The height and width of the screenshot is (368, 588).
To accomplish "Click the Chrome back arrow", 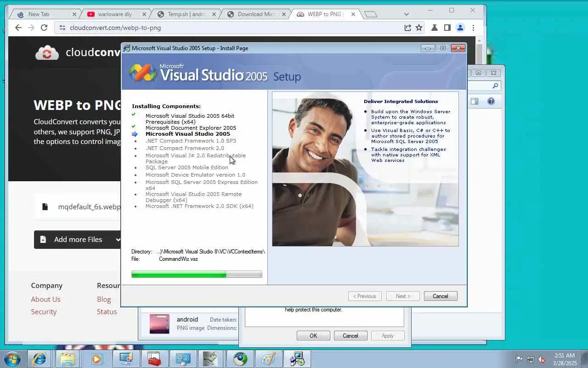I will pyautogui.click(x=18, y=28).
